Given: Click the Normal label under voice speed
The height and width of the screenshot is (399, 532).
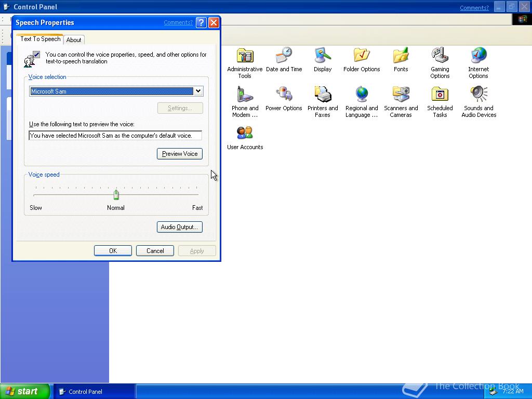Looking at the screenshot, I should [116, 208].
